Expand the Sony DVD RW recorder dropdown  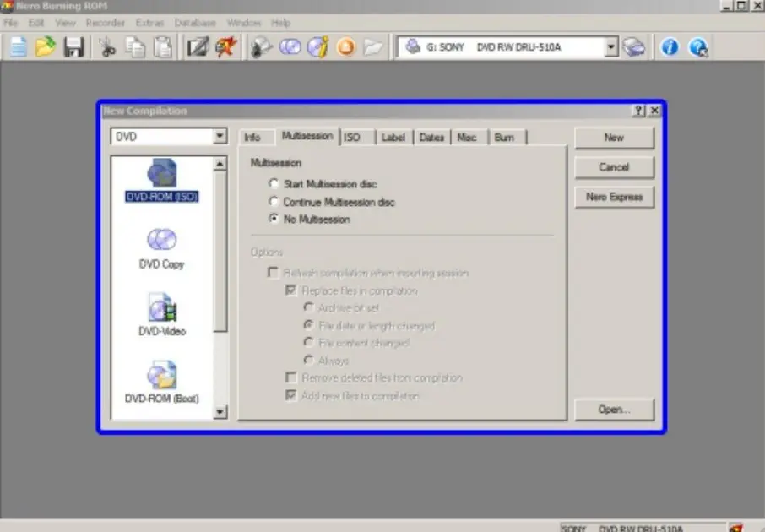(x=611, y=47)
